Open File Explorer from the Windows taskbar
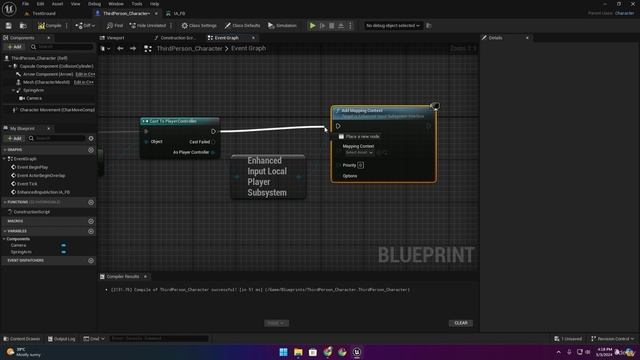 click(x=298, y=352)
